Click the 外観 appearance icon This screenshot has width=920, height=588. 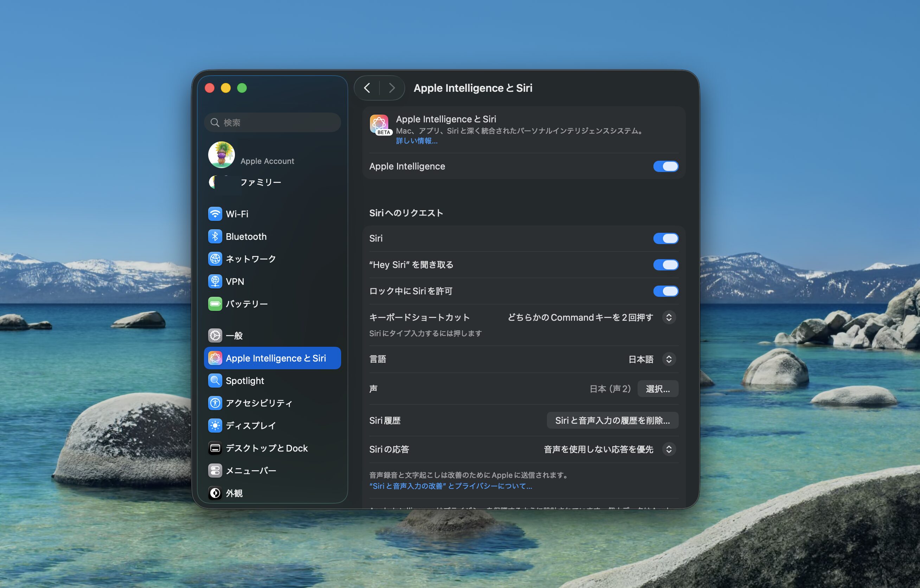pos(215,493)
